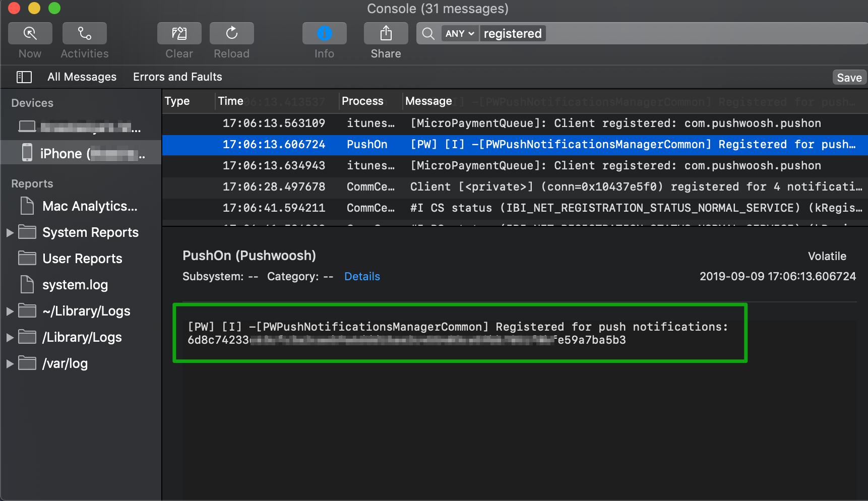Screen dimensions: 868x501
Task: Expand the /var/log folder
Action: click(x=10, y=363)
